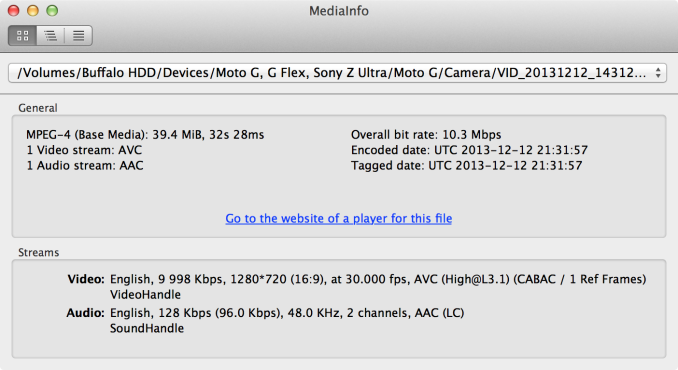678x370 pixels.
Task: Click the Overall bit rate text
Action: tap(426, 134)
